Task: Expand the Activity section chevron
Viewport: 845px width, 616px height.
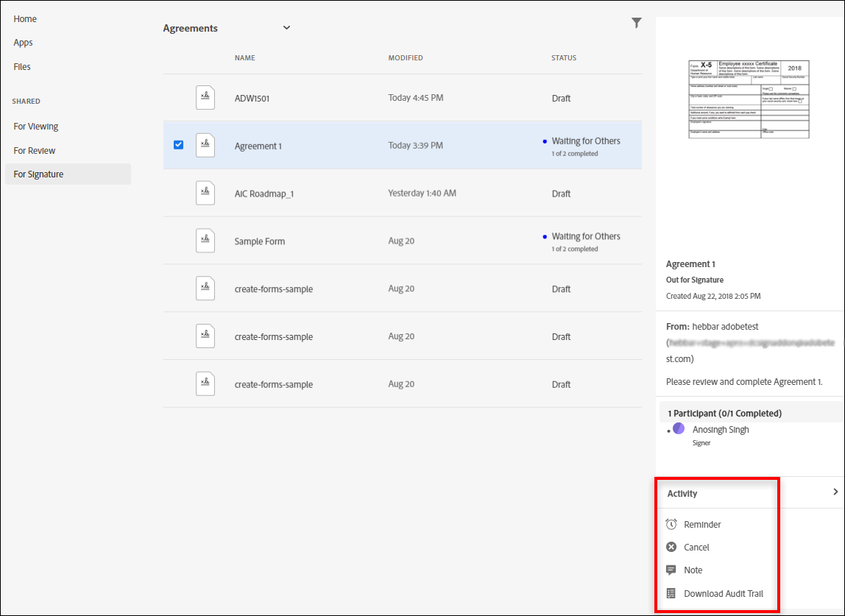Action: 835,492
